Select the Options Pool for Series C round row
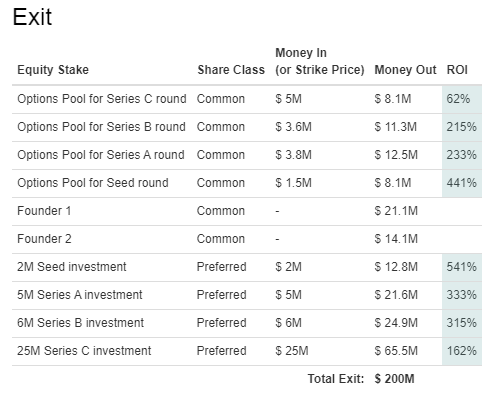493x395 pixels. coord(247,99)
